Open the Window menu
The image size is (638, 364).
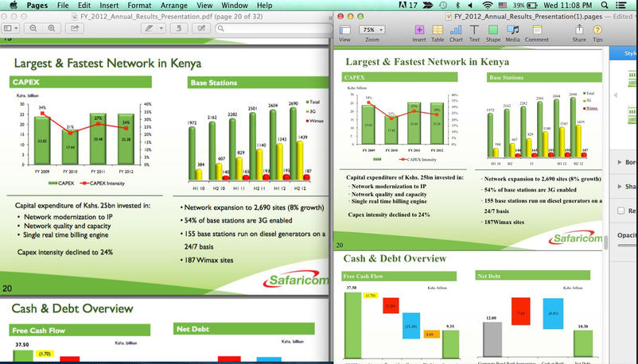coord(235,6)
